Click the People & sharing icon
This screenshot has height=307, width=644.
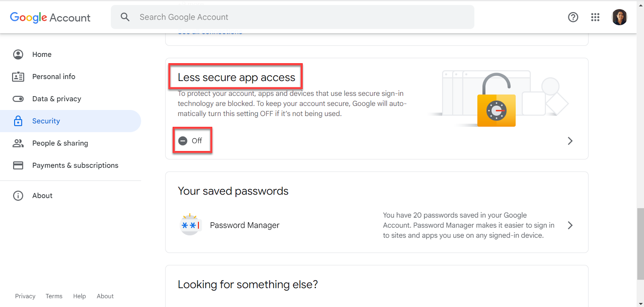point(18,143)
